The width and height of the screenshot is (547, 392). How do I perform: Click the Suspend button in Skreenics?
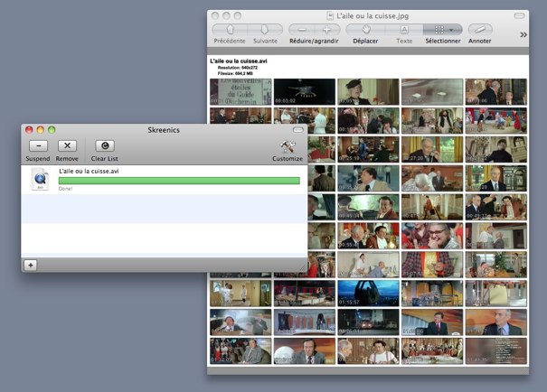[38, 145]
